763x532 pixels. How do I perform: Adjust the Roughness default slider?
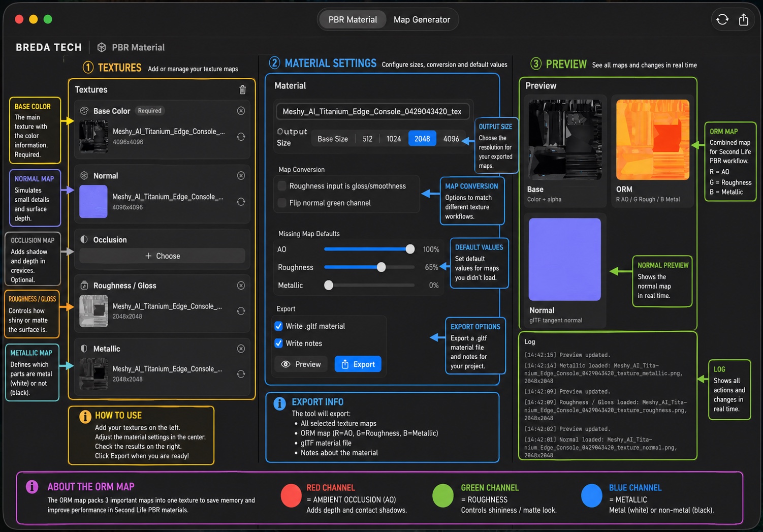pos(381,267)
